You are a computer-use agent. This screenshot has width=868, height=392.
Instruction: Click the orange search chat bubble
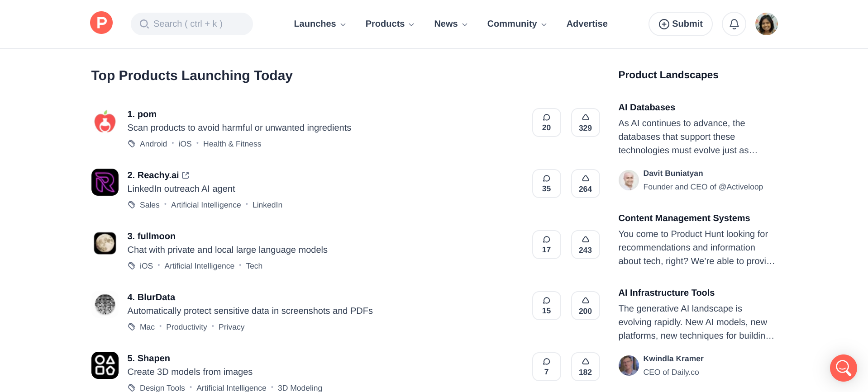pos(843,368)
